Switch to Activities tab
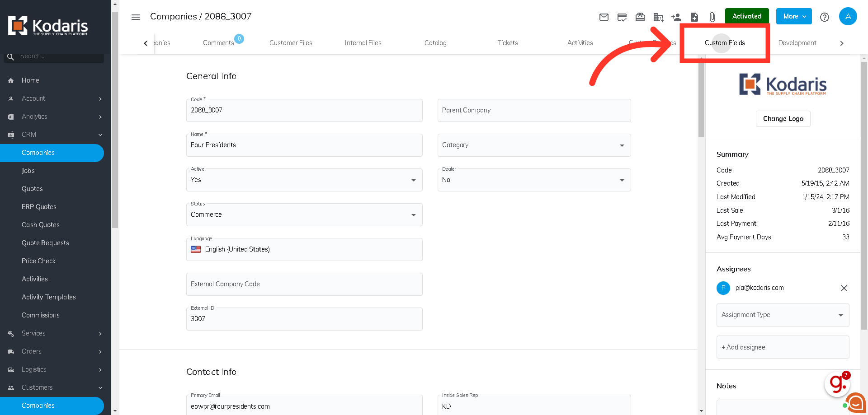This screenshot has height=415, width=868. (580, 43)
